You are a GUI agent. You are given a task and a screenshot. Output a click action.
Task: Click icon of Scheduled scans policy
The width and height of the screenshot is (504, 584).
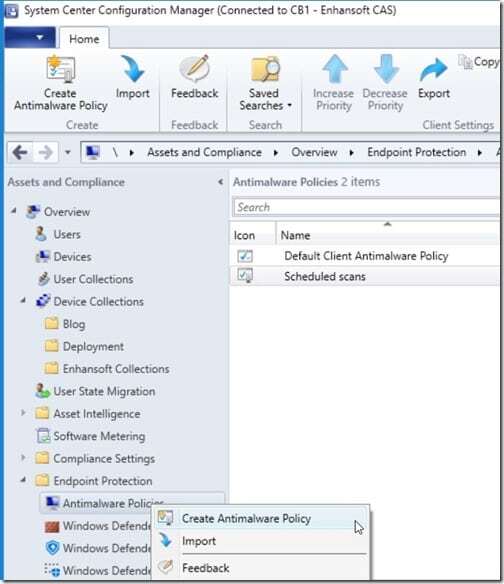click(x=245, y=276)
